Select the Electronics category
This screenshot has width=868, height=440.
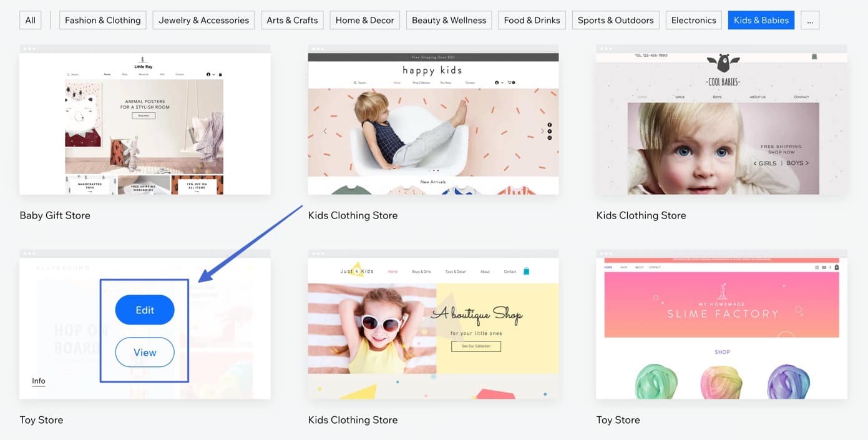(693, 20)
